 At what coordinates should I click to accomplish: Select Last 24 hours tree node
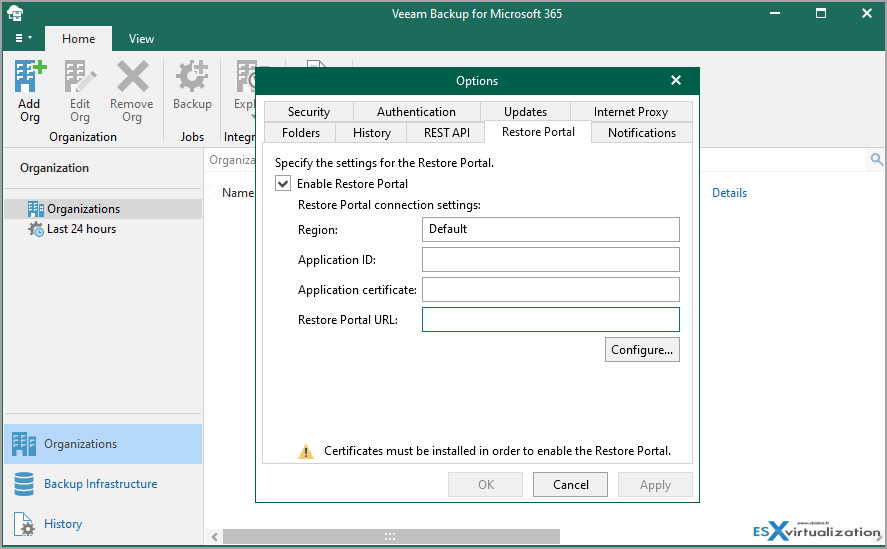click(72, 229)
